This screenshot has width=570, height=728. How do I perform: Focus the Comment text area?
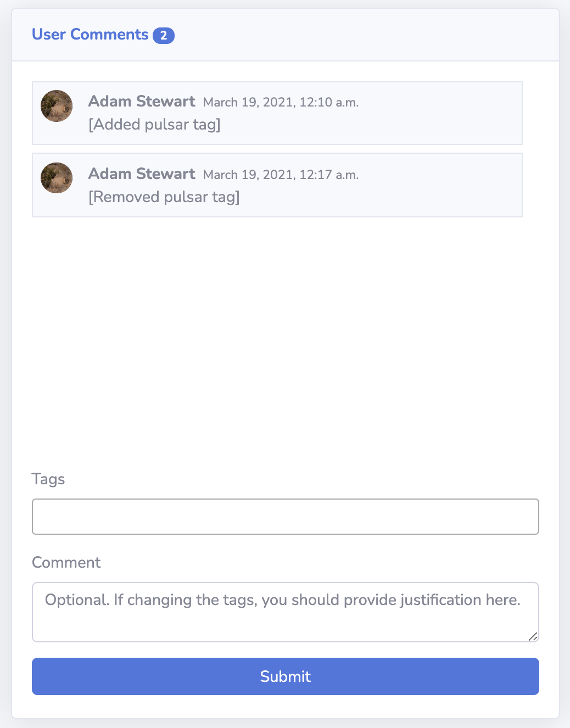(286, 612)
